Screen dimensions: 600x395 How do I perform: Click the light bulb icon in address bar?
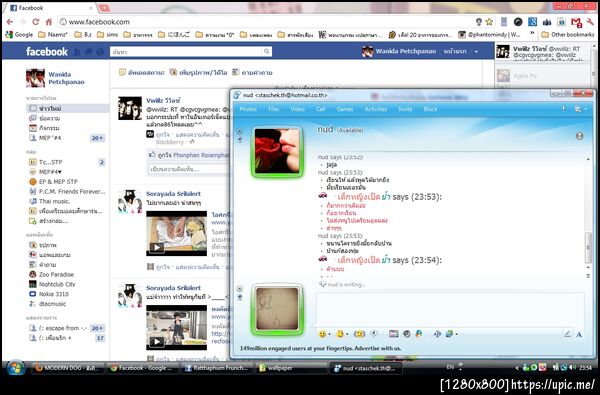click(479, 22)
